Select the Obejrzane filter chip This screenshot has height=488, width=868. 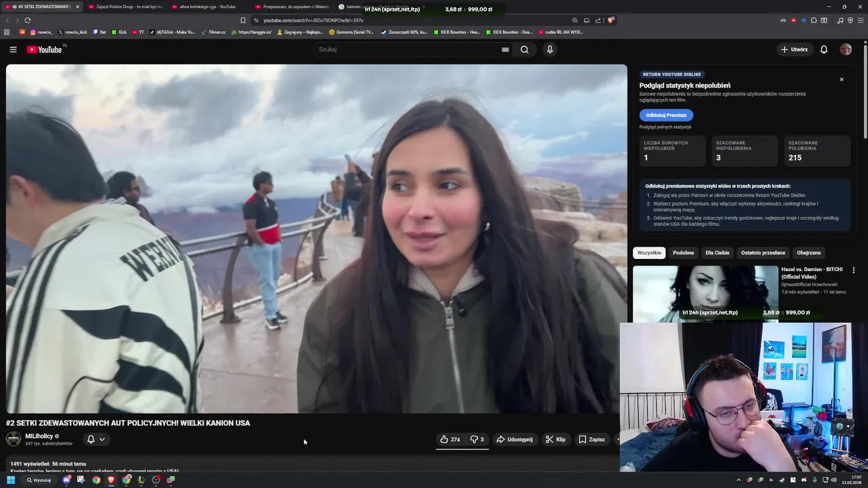[808, 253]
